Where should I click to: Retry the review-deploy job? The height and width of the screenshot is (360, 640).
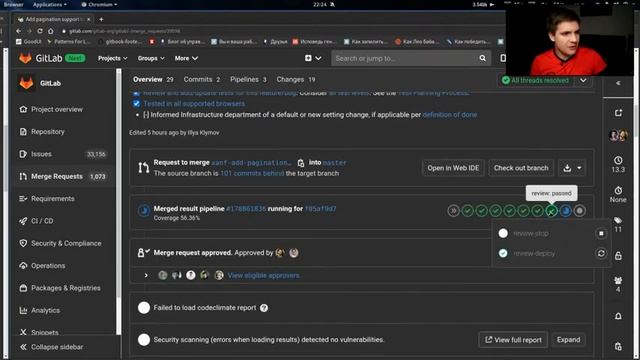[x=601, y=253]
